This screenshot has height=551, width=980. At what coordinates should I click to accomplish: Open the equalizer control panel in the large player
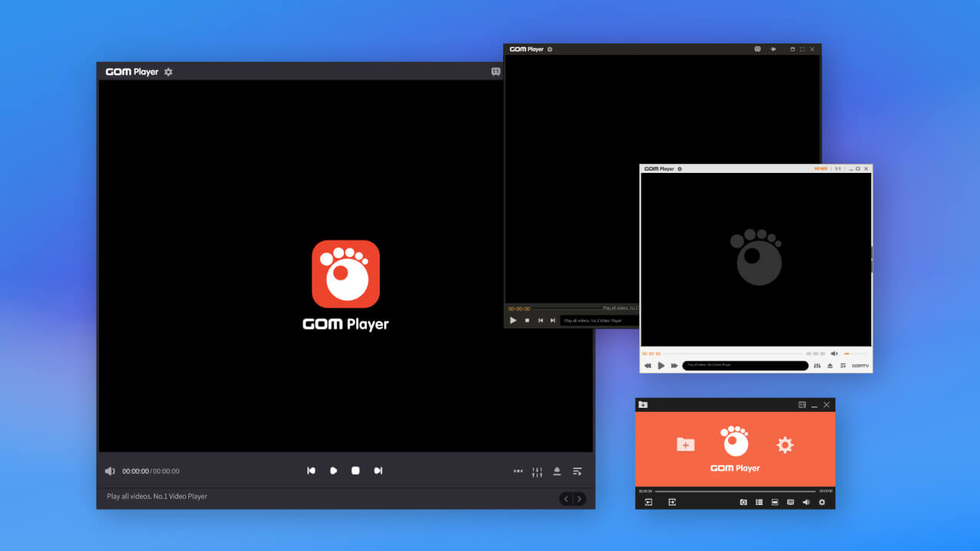pos(537,471)
